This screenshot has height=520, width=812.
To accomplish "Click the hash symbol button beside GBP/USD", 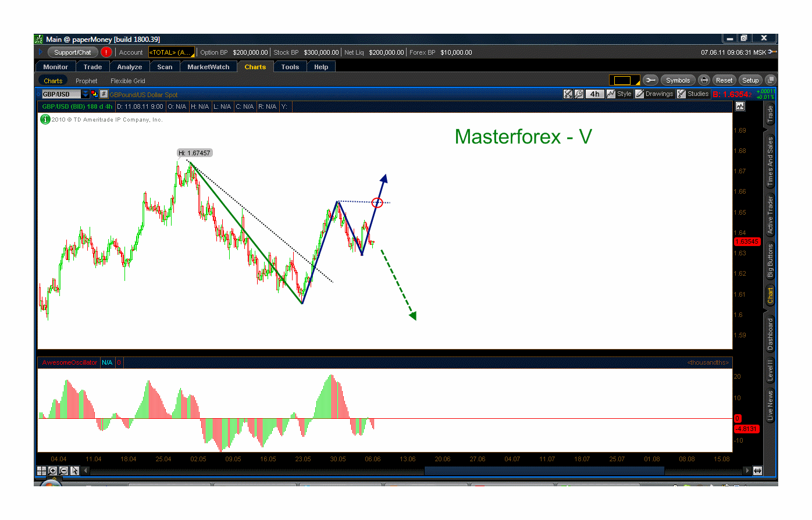I will coord(104,94).
